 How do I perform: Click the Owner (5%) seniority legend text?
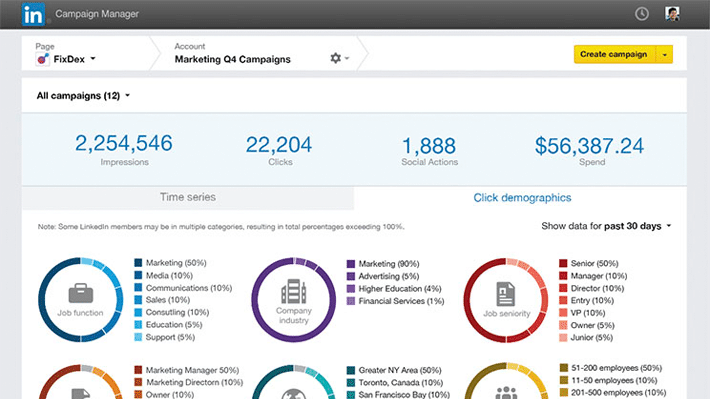(x=592, y=325)
